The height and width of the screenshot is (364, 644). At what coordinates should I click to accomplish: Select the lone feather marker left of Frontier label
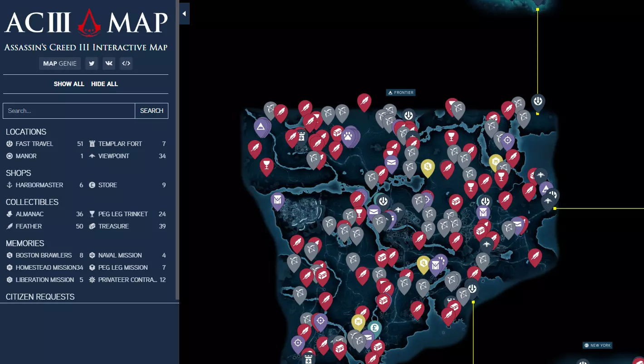point(364,102)
